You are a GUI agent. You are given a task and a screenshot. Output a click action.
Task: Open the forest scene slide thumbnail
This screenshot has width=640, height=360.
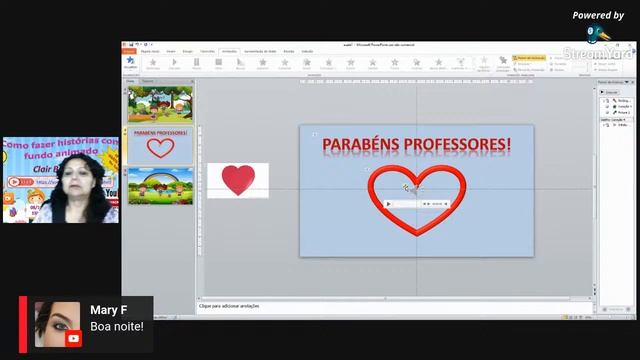click(160, 104)
